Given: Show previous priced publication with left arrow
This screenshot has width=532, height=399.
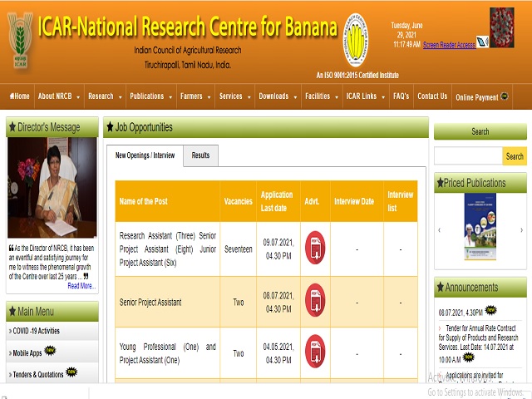Looking at the screenshot, I should pos(440,230).
